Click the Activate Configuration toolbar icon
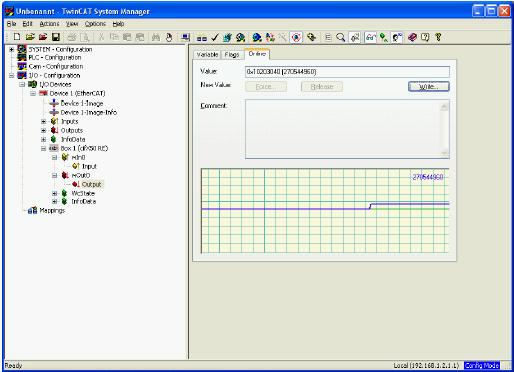The width and height of the screenshot is (514, 372). coord(227,37)
